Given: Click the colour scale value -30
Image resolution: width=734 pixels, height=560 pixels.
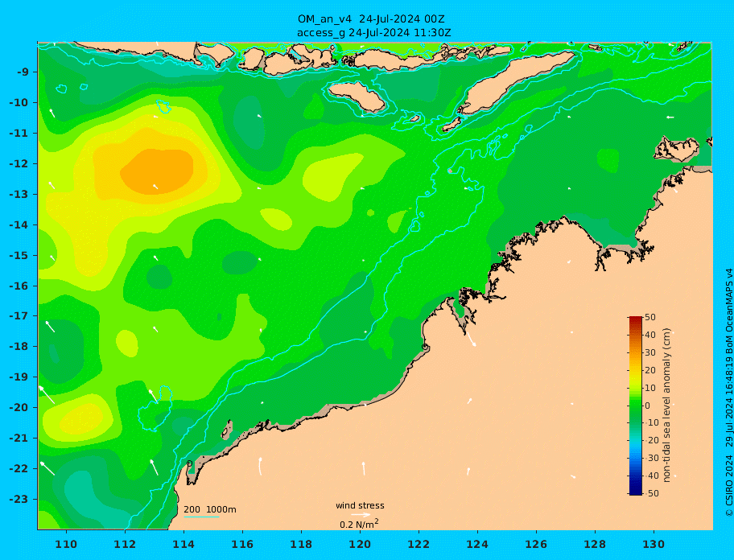Looking at the screenshot, I should pyautogui.click(x=651, y=459).
